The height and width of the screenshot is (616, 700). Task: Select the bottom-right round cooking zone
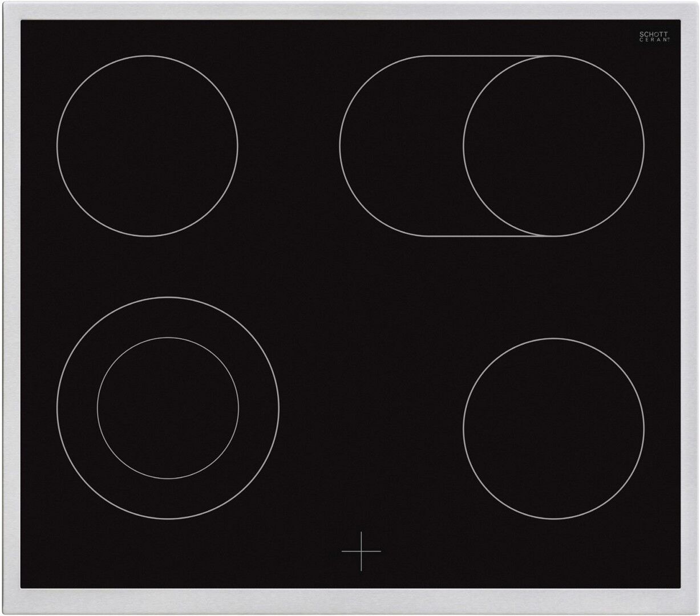553,428
